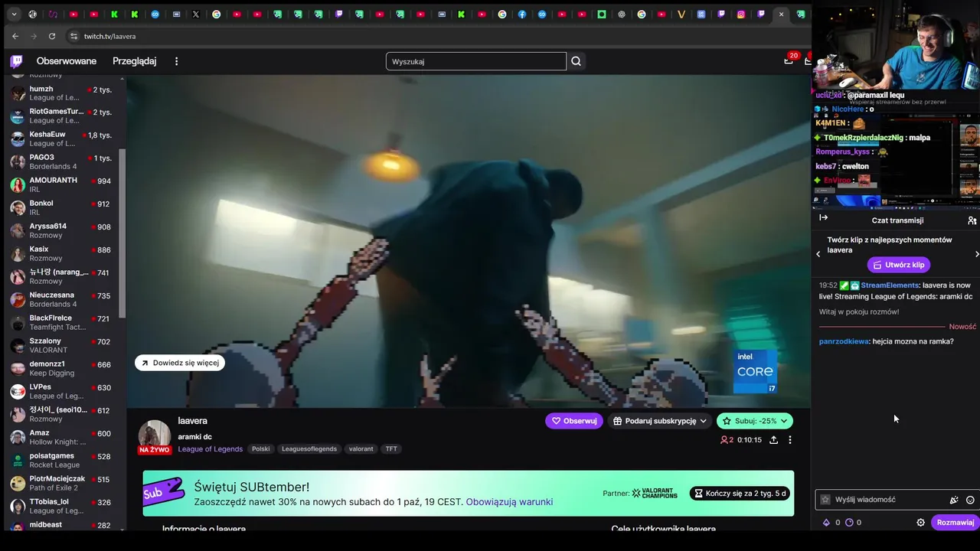The image size is (980, 551).
Task: Click the Twitch logo home icon
Action: (x=16, y=61)
